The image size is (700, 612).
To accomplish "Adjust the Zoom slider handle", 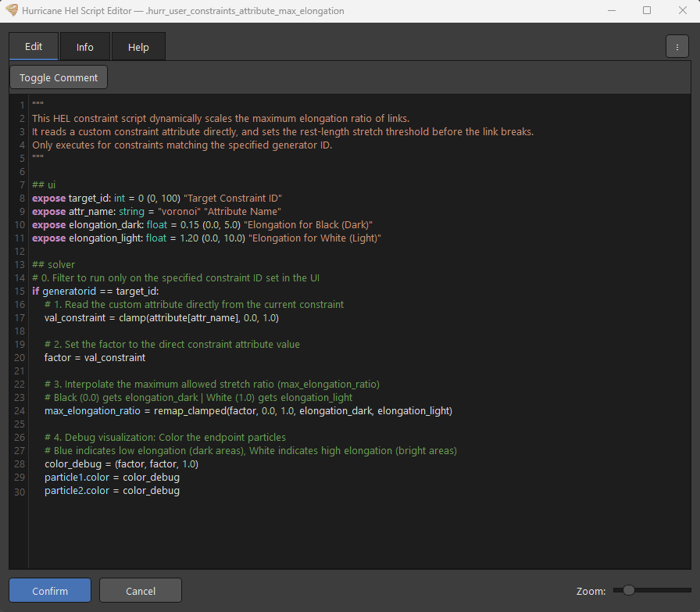I will tap(629, 590).
